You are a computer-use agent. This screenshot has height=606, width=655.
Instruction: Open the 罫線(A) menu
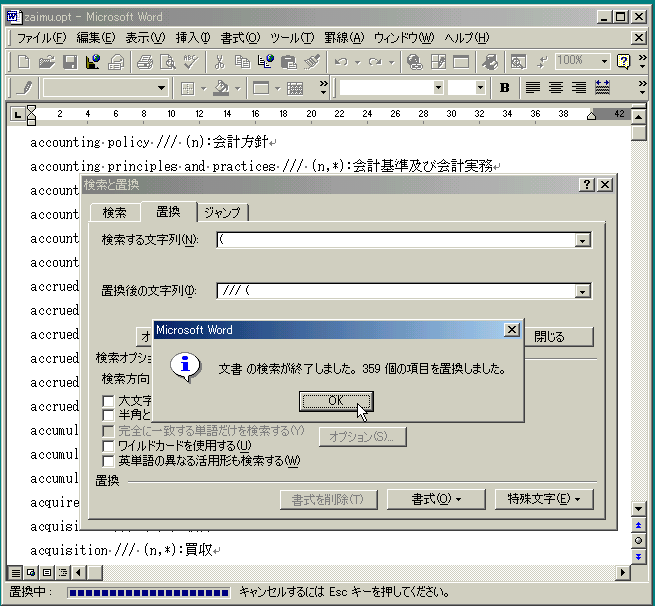click(344, 38)
